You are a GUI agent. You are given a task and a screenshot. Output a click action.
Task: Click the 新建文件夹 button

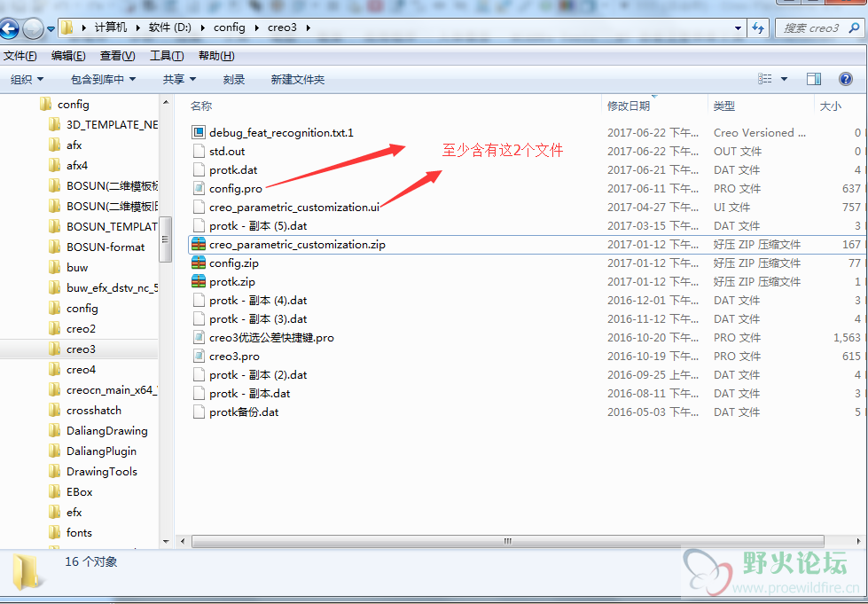[297, 80]
